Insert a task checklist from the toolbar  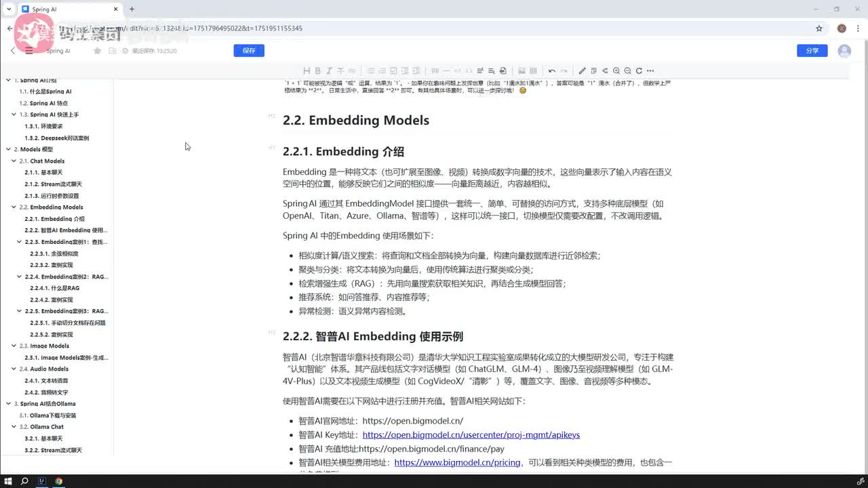pyautogui.click(x=393, y=70)
